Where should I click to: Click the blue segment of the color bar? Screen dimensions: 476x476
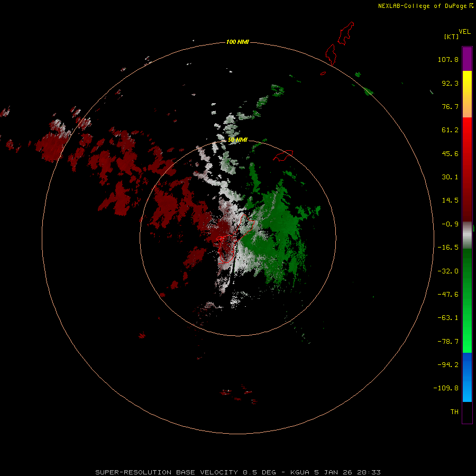(467, 377)
